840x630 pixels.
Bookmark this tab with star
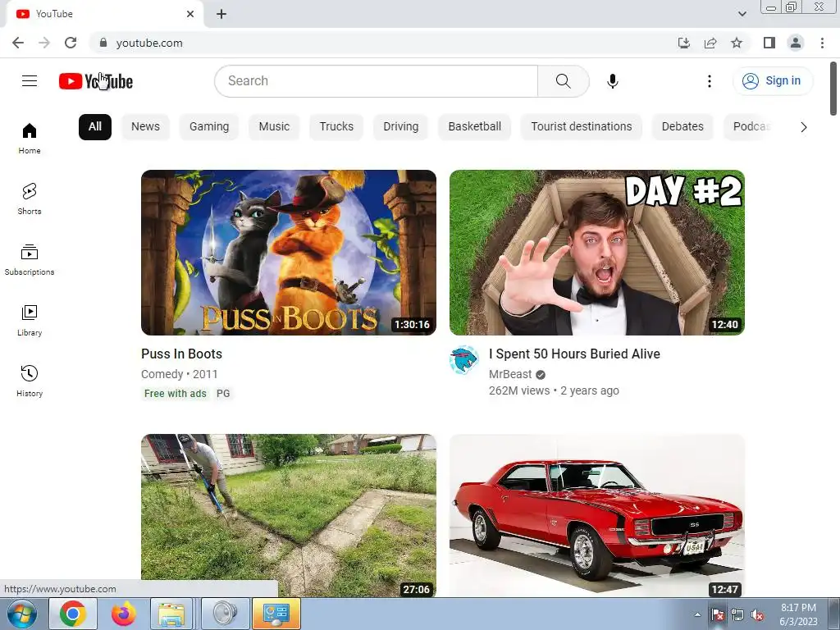click(737, 43)
